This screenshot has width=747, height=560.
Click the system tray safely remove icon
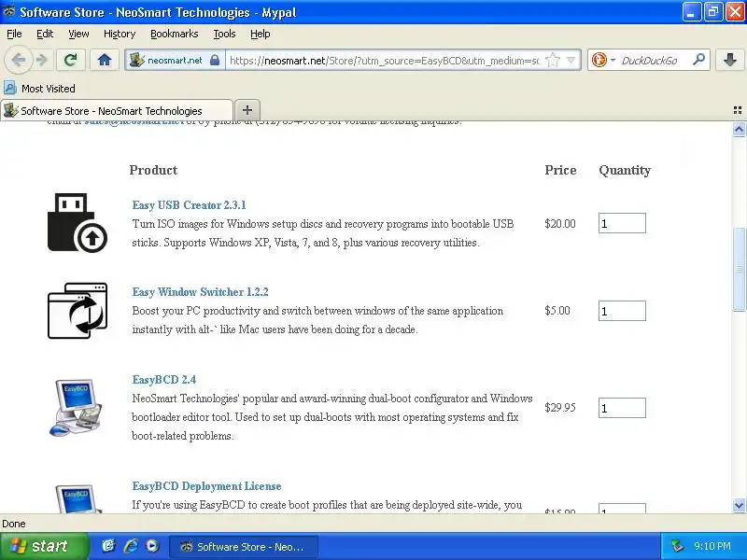click(677, 546)
